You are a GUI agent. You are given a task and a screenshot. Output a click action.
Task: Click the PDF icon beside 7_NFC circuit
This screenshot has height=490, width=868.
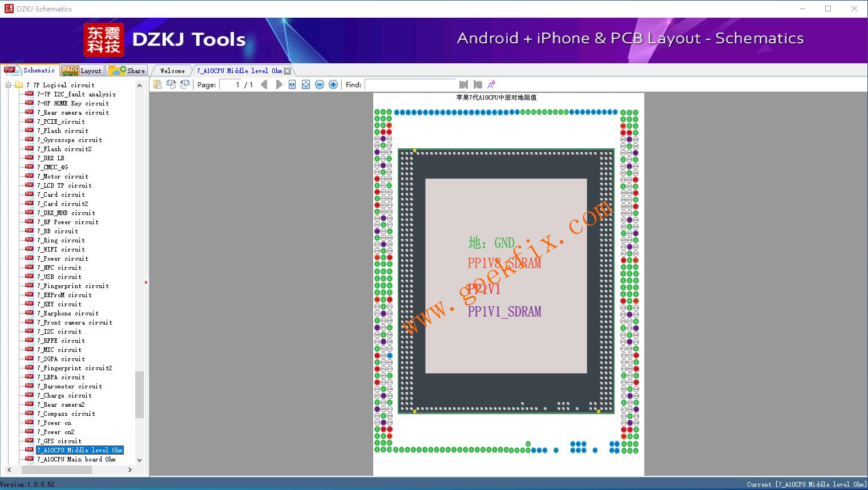29,268
